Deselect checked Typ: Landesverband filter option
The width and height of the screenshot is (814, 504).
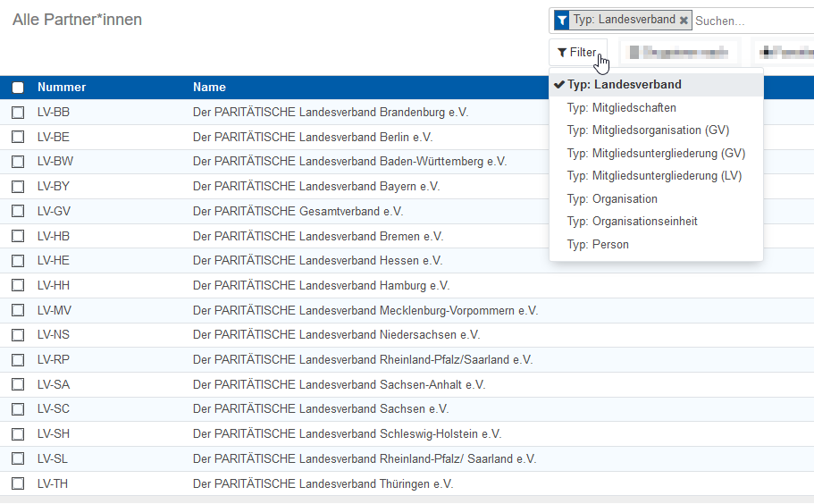[624, 85]
